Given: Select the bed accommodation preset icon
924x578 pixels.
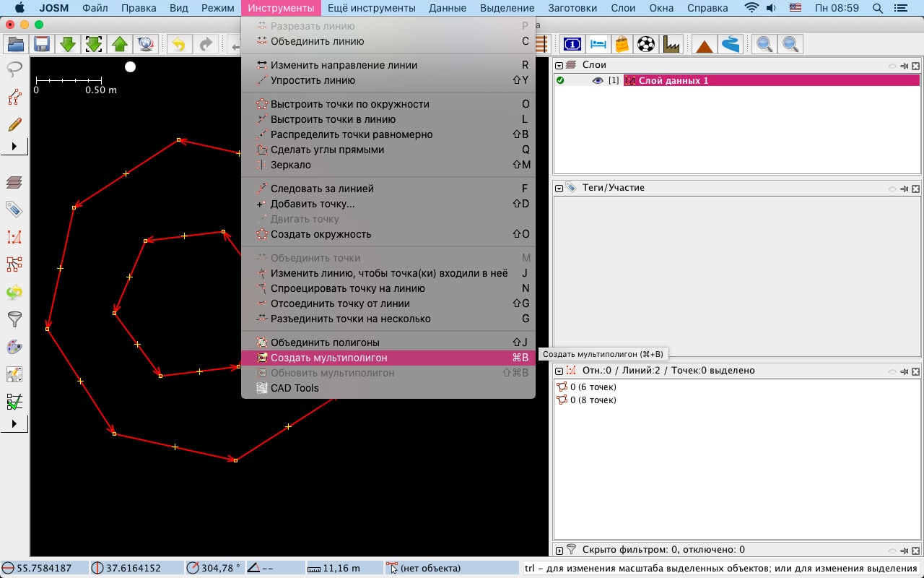Looking at the screenshot, I should (598, 44).
